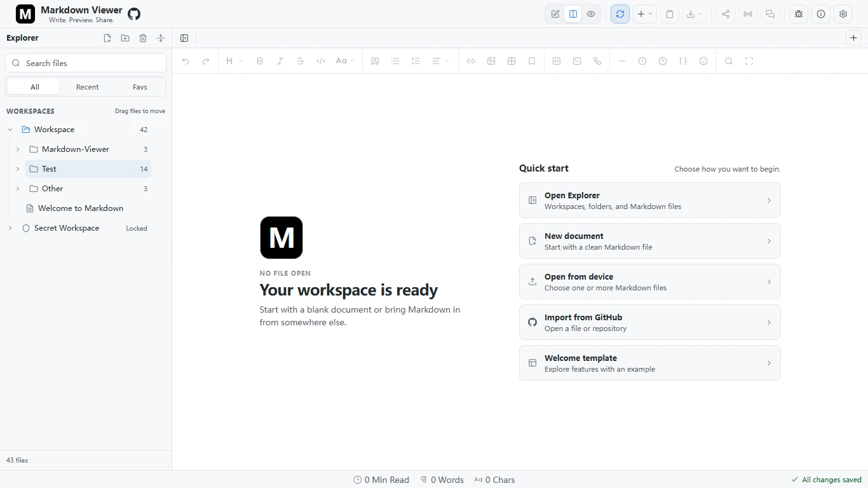Insert a bulleted list
Image resolution: width=868 pixels, height=488 pixels.
[395, 61]
